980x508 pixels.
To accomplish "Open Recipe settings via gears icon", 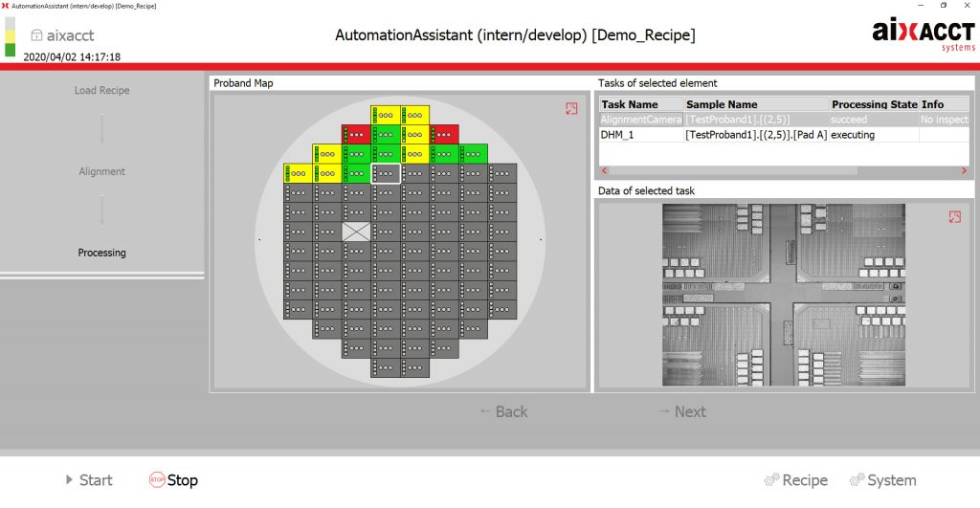I will [x=770, y=480].
